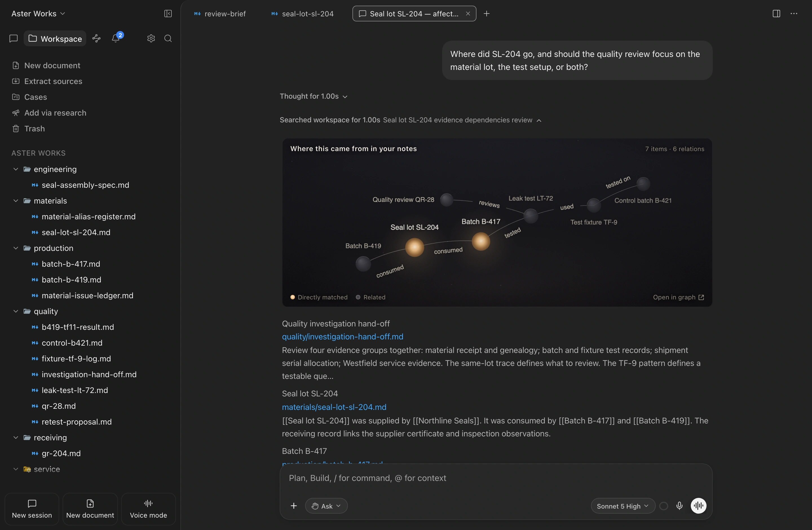Open the quality/investigation-hand-off.md link
812x530 pixels.
coord(343,337)
